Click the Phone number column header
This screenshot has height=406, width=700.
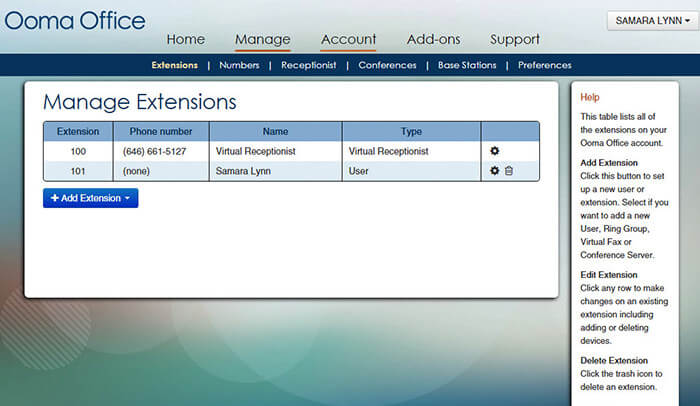click(161, 131)
